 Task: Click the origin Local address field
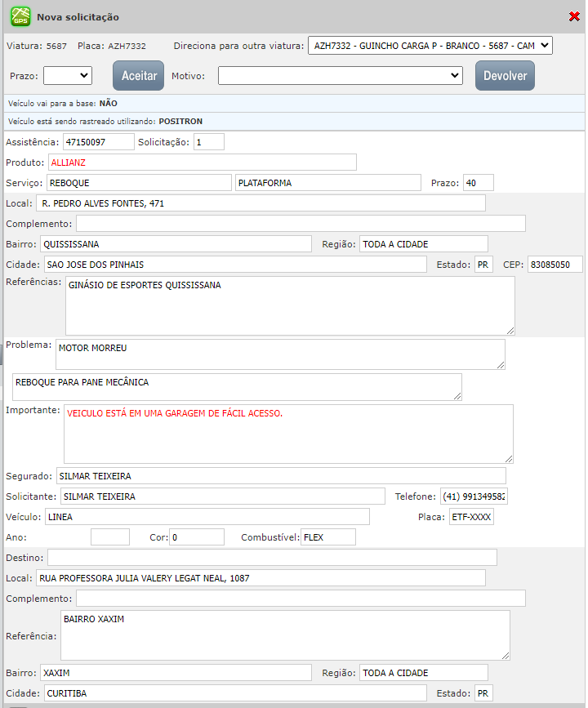(261, 203)
